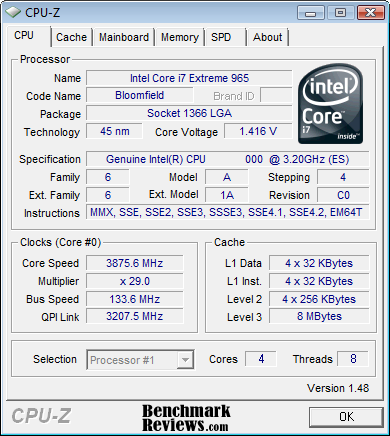
Task: Show the About tab
Action: (268, 37)
